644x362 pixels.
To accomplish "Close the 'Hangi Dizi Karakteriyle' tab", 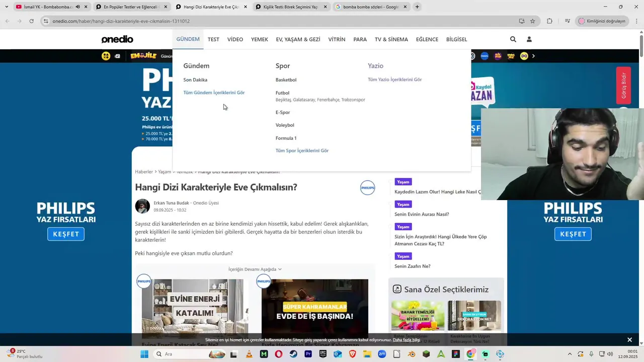I will pyautogui.click(x=246, y=7).
